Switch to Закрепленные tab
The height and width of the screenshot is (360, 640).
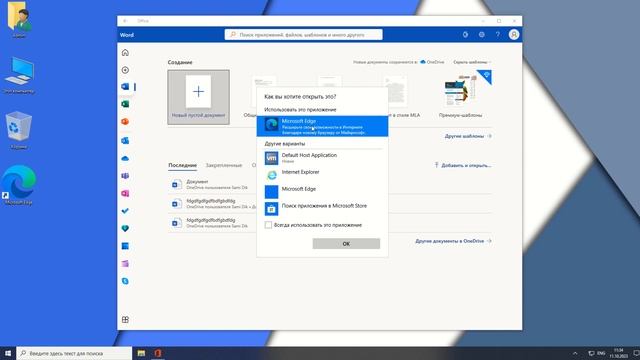(x=224, y=165)
